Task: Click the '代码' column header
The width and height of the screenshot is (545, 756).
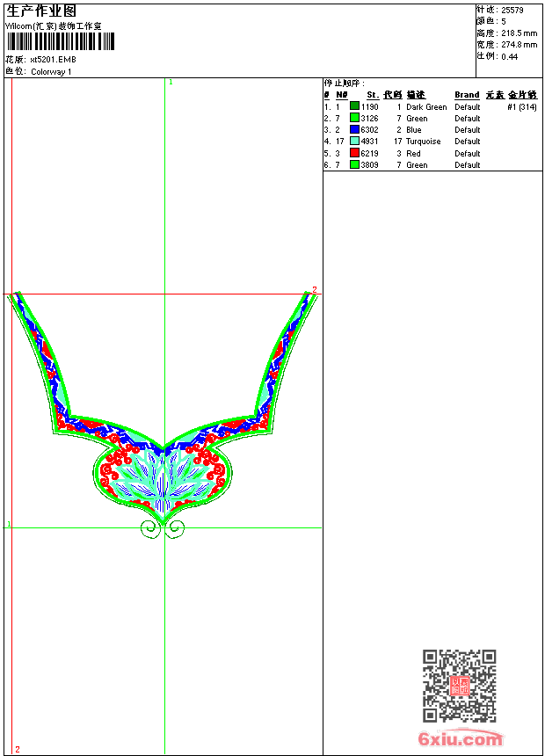Action: pyautogui.click(x=393, y=95)
